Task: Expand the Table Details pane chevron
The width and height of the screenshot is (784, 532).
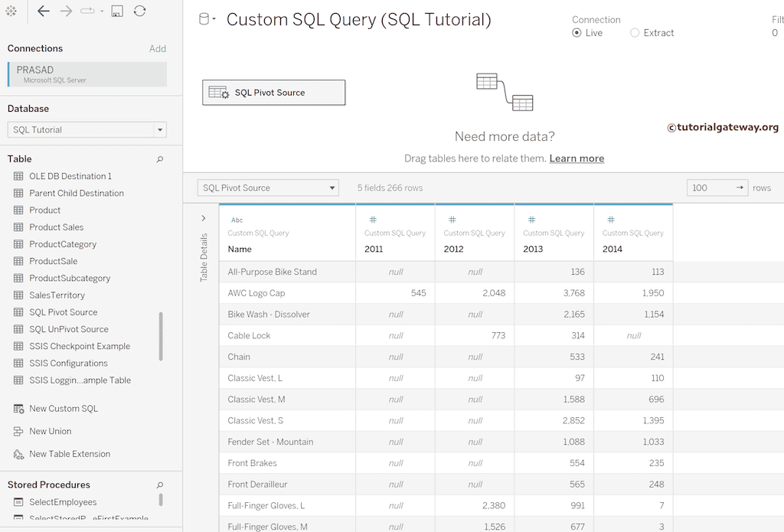Action: click(204, 219)
